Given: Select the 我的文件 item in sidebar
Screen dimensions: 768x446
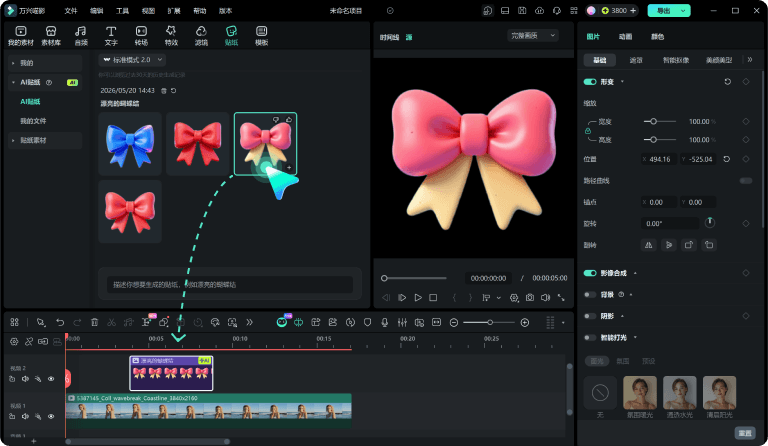Looking at the screenshot, I should pos(33,121).
